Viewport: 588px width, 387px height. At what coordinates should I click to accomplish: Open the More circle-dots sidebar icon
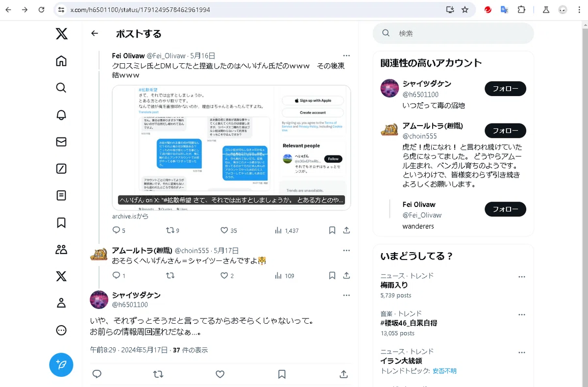(61, 330)
